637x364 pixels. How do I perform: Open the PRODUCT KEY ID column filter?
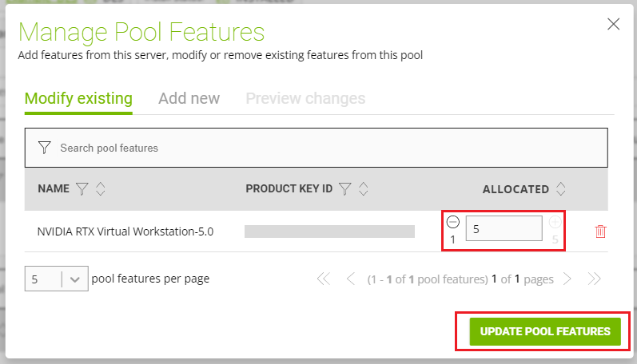point(344,189)
